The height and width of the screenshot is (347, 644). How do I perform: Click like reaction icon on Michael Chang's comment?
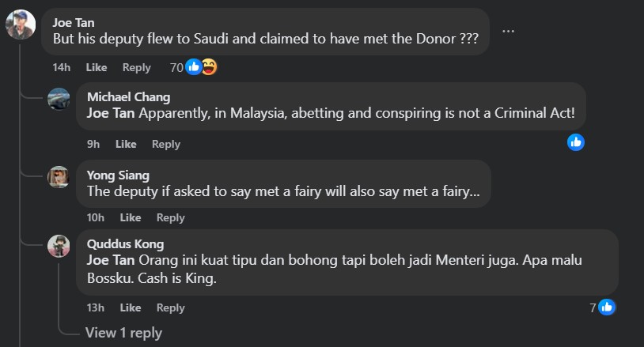pos(576,142)
